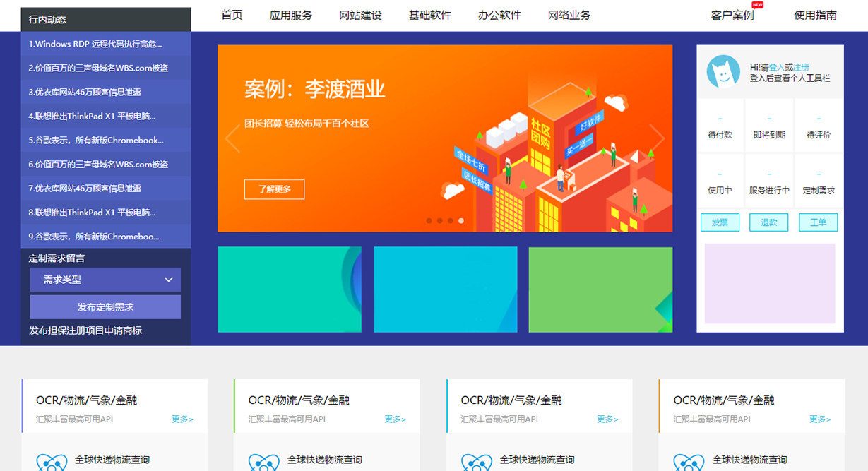Open news item about Windows RDP 远程代码执行
Screen dimensions: 868x471
[95, 44]
